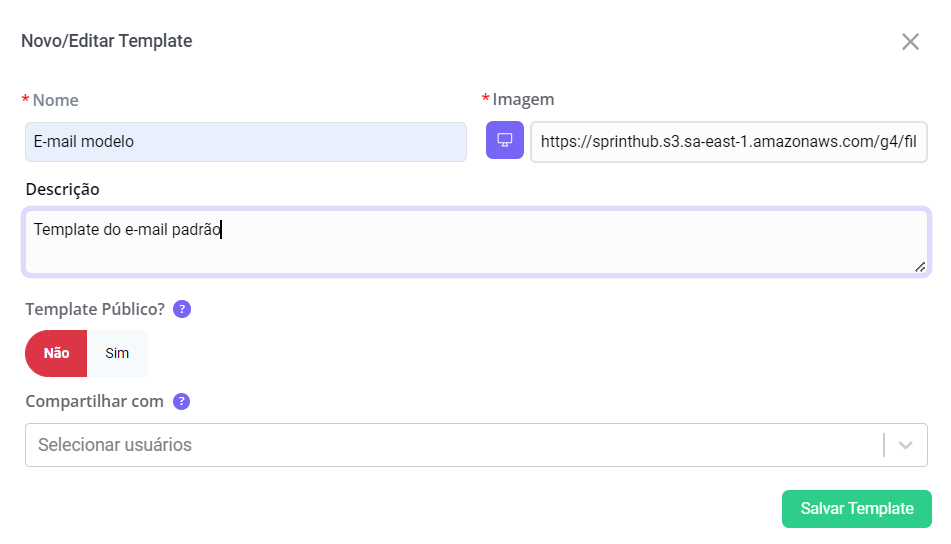The image size is (951, 544).
Task: Switch Template Público to Sim
Action: [x=117, y=353]
